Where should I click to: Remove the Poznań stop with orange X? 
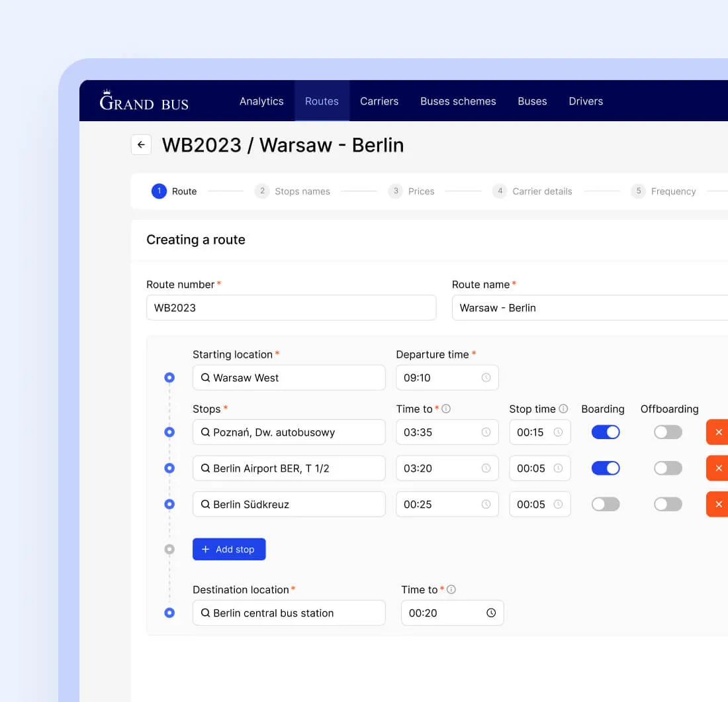tap(718, 432)
